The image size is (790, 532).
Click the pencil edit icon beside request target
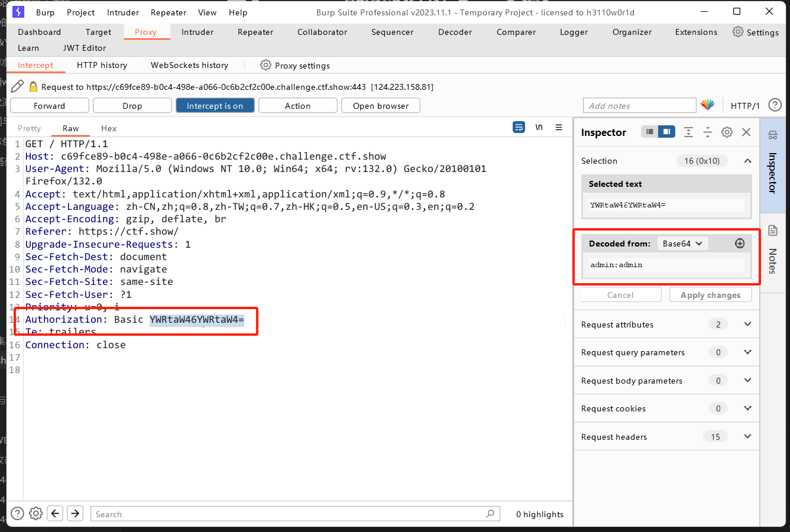click(17, 86)
